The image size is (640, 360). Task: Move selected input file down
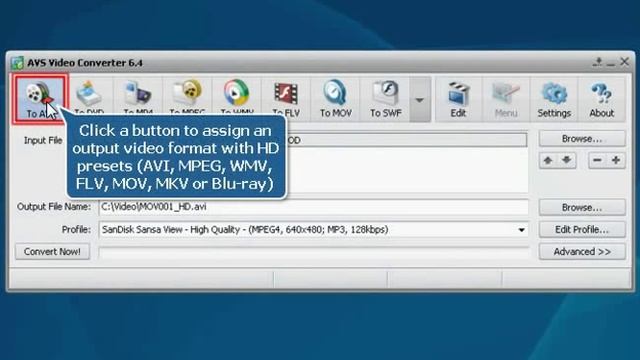(567, 160)
